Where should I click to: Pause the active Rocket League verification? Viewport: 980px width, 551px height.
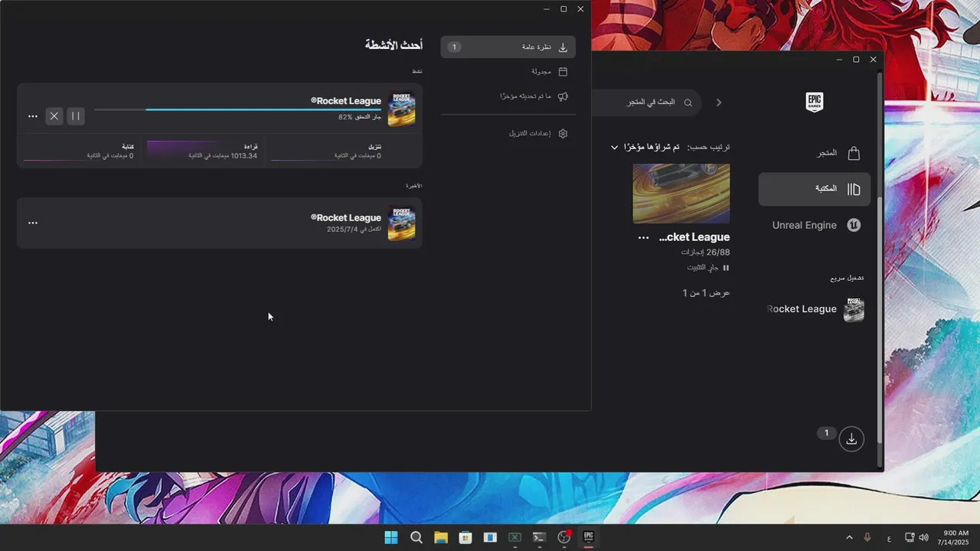tap(75, 116)
